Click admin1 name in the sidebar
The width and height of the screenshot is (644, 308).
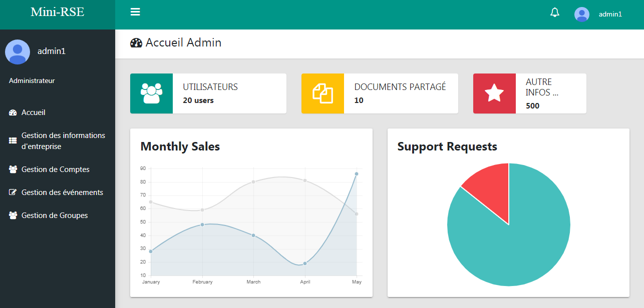pos(52,51)
